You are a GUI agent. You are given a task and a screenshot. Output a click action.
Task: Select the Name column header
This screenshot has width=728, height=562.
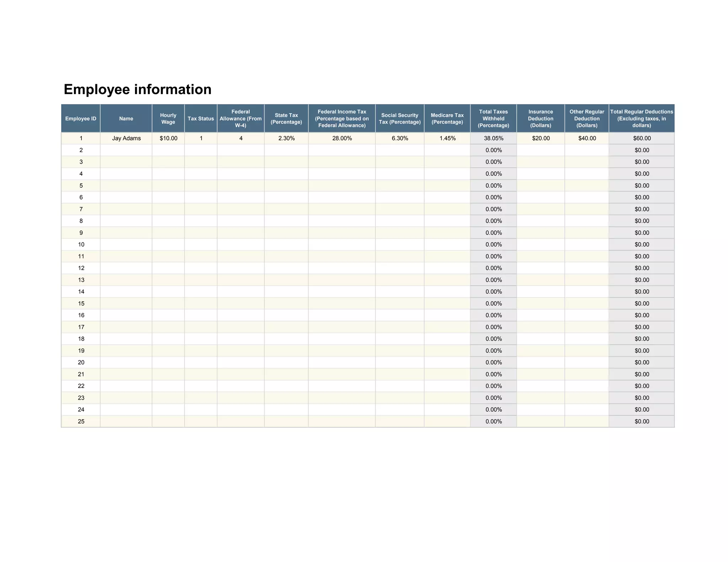[126, 119]
